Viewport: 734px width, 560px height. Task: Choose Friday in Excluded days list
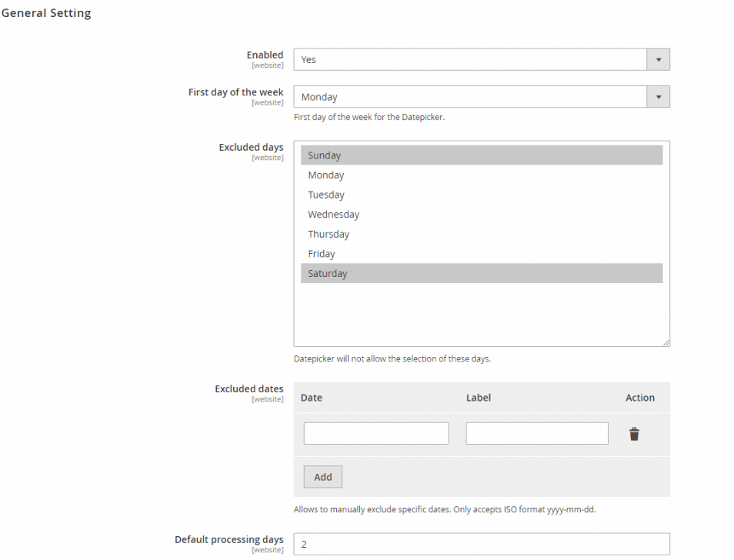tap(481, 254)
